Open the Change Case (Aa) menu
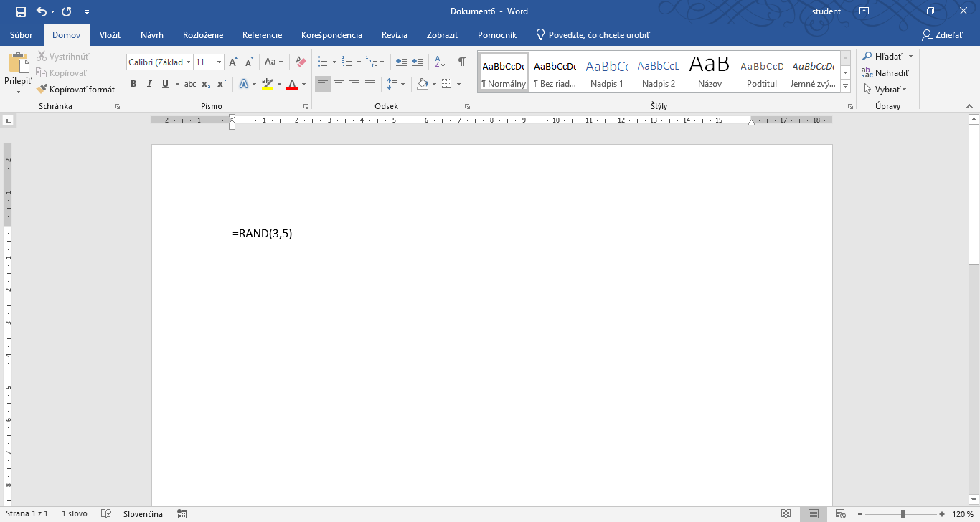The height and width of the screenshot is (522, 980). [273, 62]
